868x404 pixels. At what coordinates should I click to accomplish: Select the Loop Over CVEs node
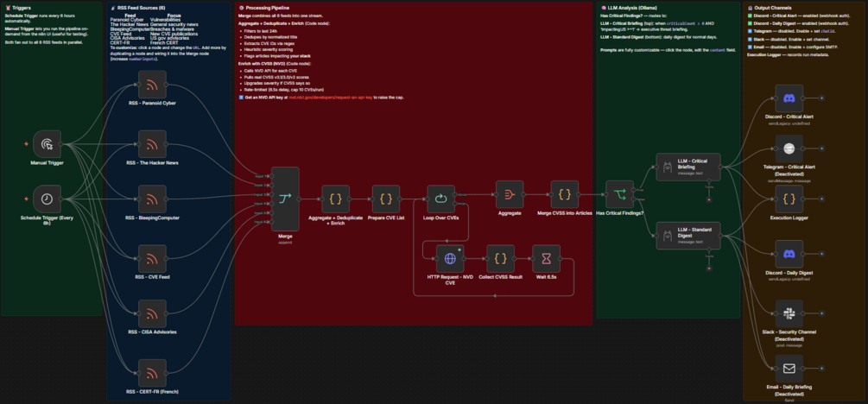(440, 199)
